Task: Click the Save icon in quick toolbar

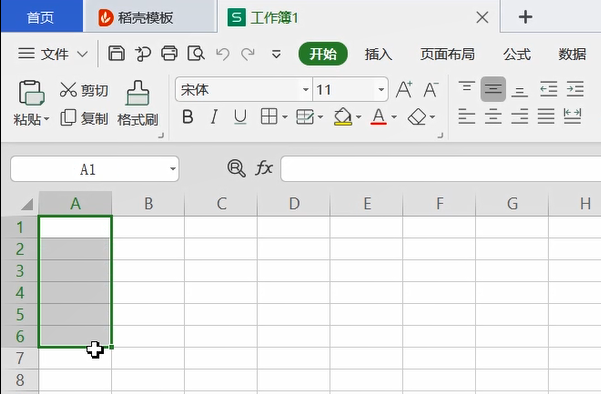Action: point(117,54)
